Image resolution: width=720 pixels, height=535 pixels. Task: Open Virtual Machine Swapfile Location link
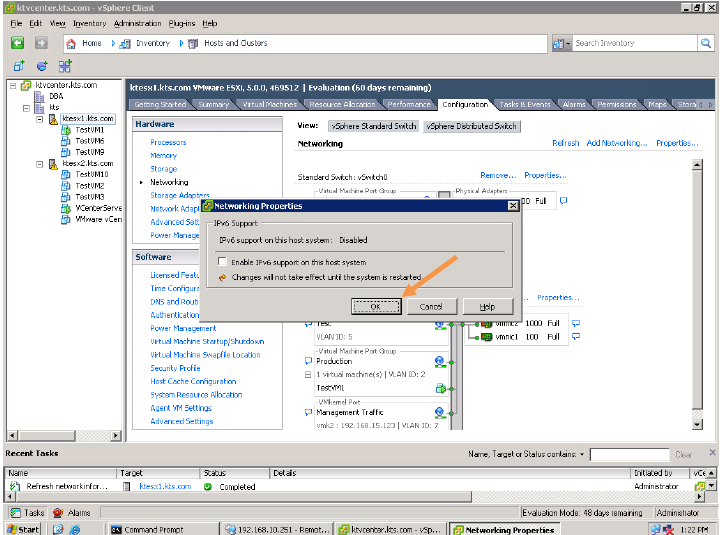(205, 355)
